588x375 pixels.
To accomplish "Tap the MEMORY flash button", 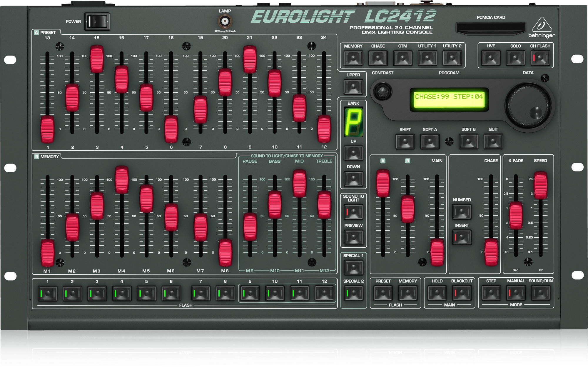I will click(x=407, y=293).
